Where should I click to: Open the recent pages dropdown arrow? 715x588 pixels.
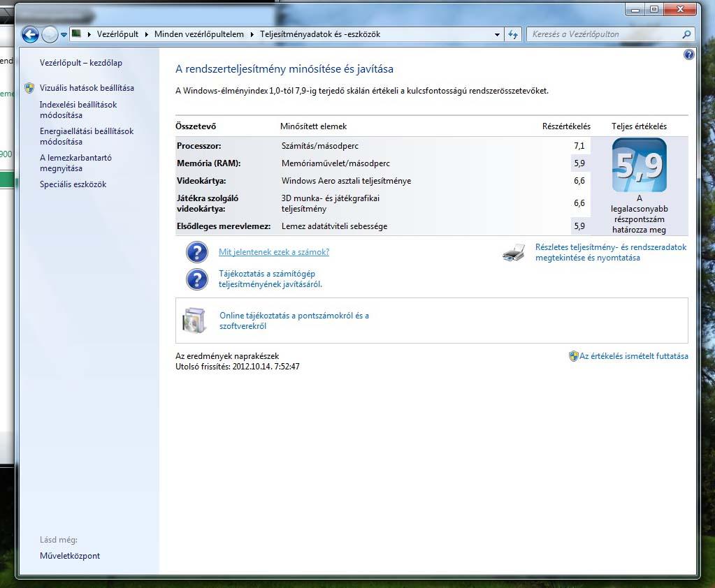tap(64, 35)
